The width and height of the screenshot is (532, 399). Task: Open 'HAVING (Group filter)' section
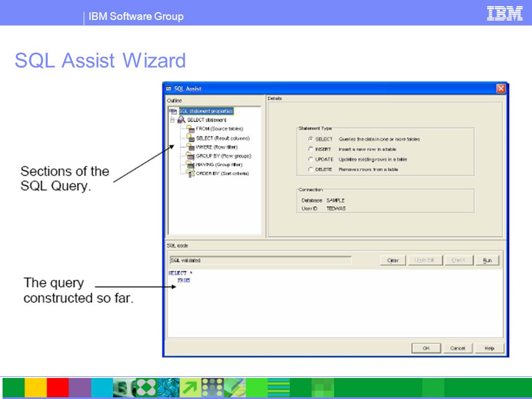click(x=219, y=165)
